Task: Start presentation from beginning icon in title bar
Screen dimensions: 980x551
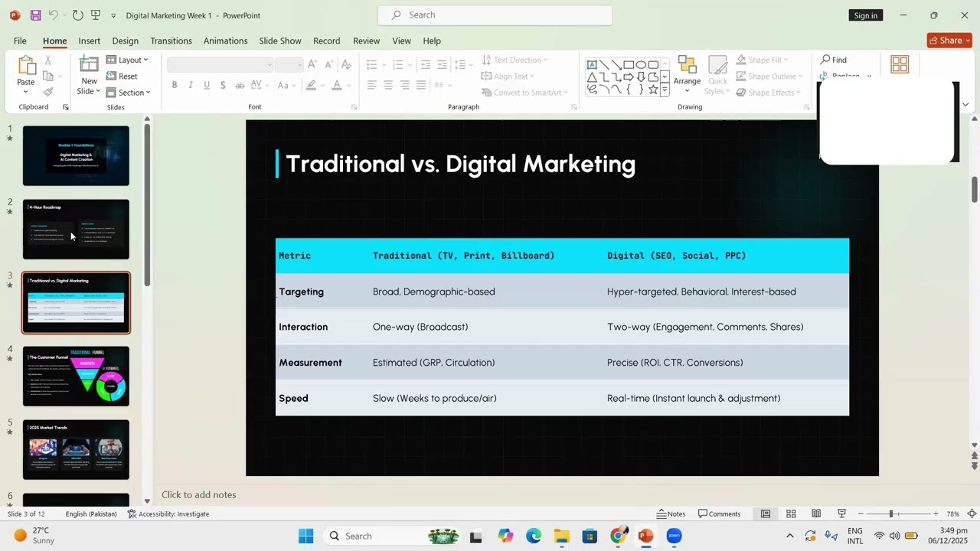Action: tap(96, 15)
